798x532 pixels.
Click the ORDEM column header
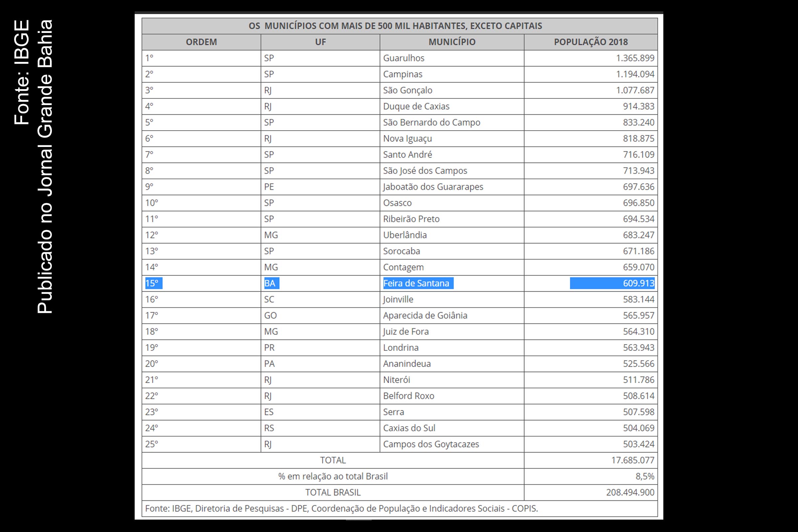pyautogui.click(x=201, y=42)
